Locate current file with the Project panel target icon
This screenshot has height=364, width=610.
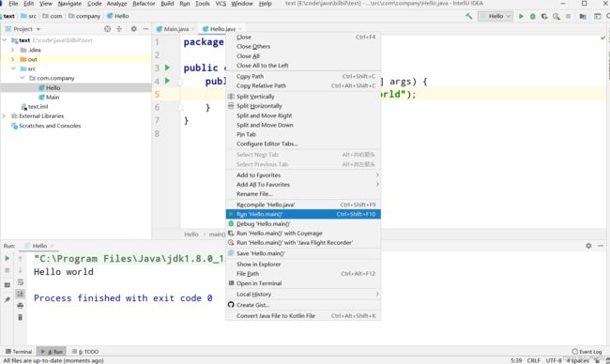(107, 29)
